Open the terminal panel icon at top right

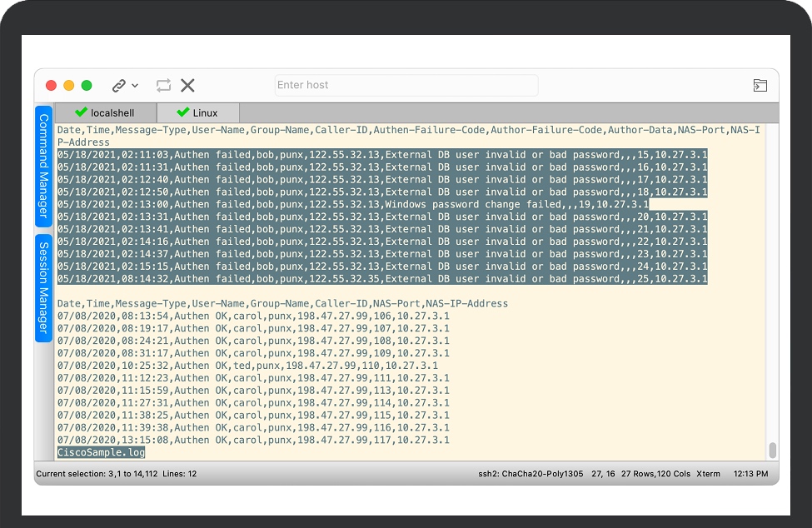point(760,85)
